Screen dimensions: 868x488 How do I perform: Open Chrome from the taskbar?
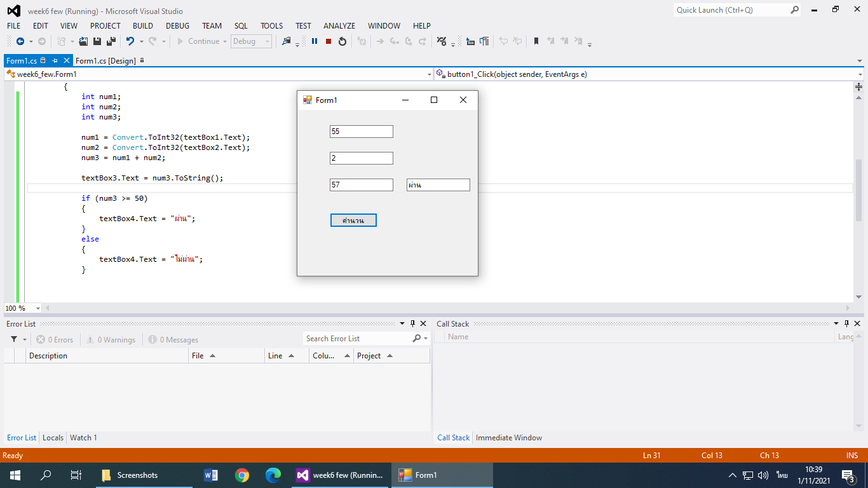[241, 475]
